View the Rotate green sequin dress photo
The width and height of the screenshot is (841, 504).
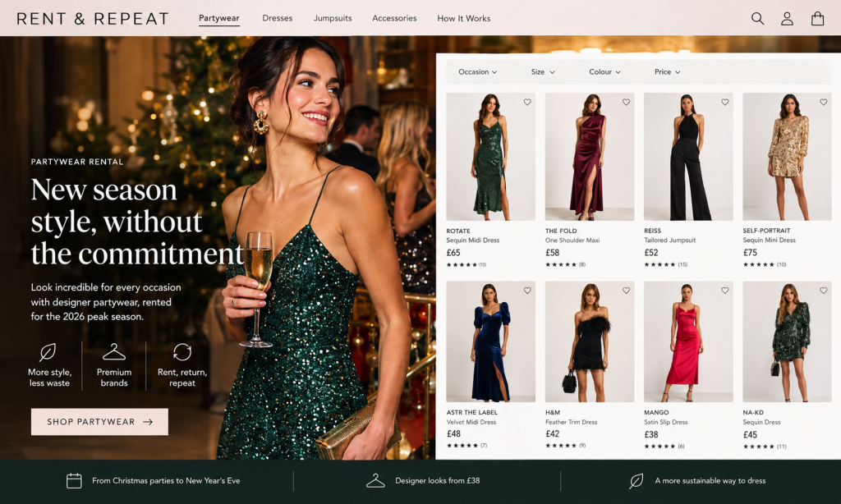click(x=490, y=157)
